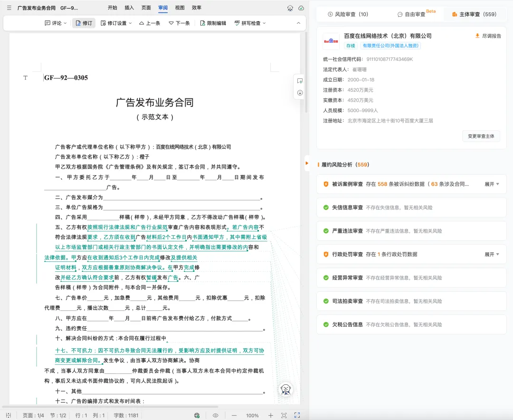Select the 严重违法审查 row
513x420 pixels.
click(411, 231)
